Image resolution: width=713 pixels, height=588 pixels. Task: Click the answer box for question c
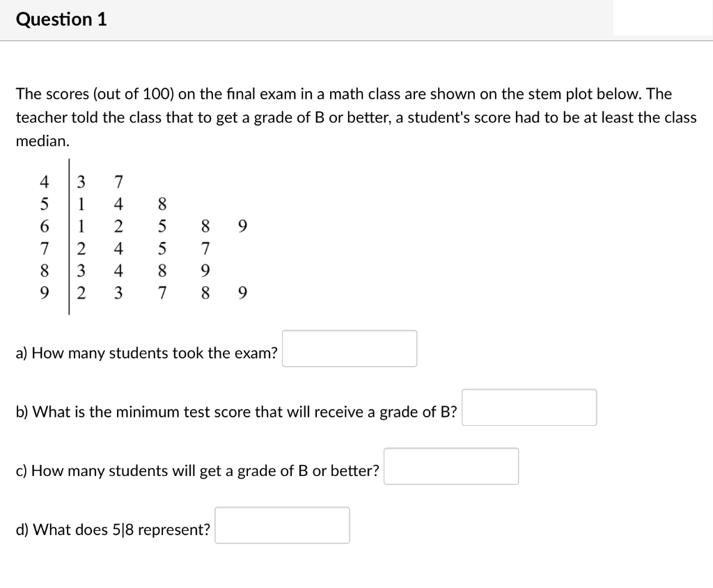(x=450, y=466)
